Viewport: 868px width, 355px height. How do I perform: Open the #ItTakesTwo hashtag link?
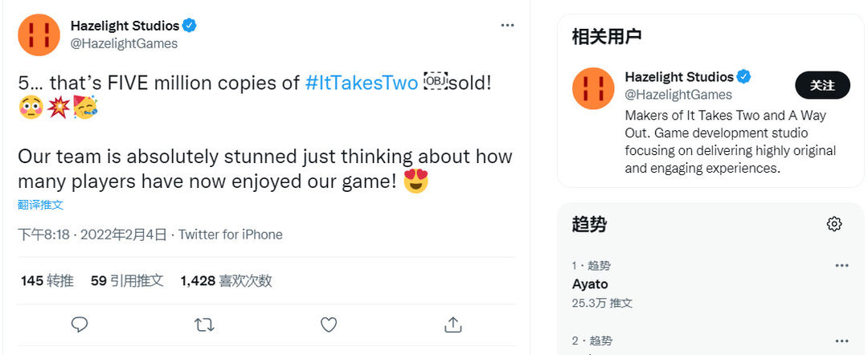(362, 83)
